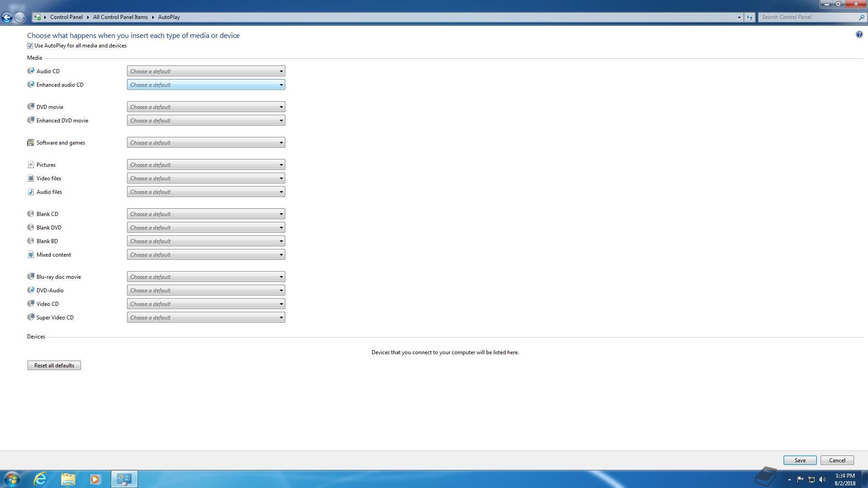
Task: Launch Internet Explorer from taskbar
Action: (41, 479)
